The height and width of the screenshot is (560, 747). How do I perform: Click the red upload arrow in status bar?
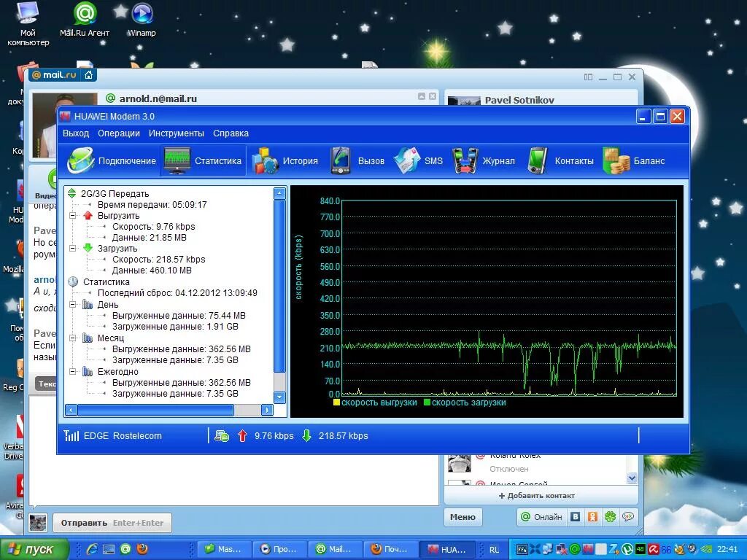(x=242, y=436)
